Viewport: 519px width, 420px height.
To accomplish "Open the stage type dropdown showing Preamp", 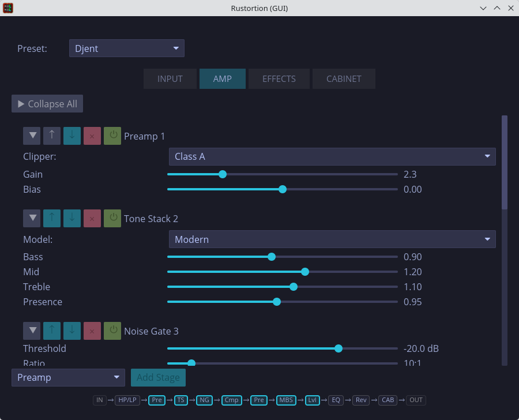I will pyautogui.click(x=68, y=378).
